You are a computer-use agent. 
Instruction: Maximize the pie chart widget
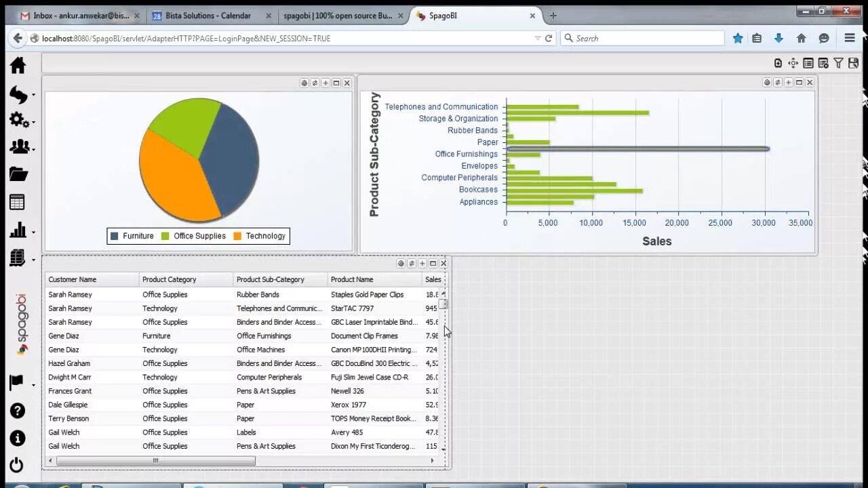(x=336, y=83)
